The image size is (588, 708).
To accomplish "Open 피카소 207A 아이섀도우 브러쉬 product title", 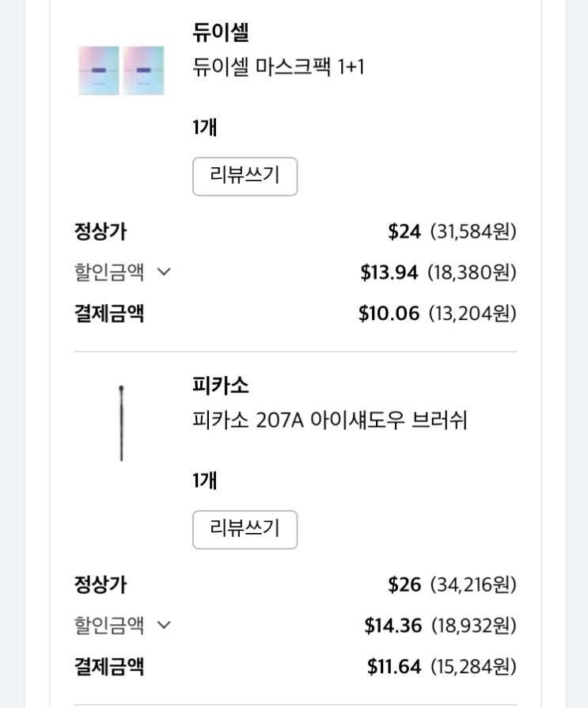I will [330, 420].
